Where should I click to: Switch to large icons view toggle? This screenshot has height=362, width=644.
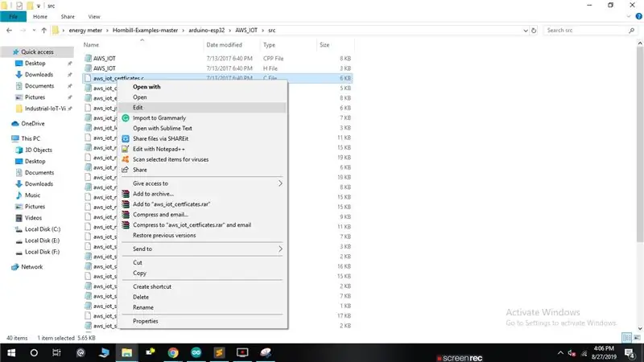point(637,338)
